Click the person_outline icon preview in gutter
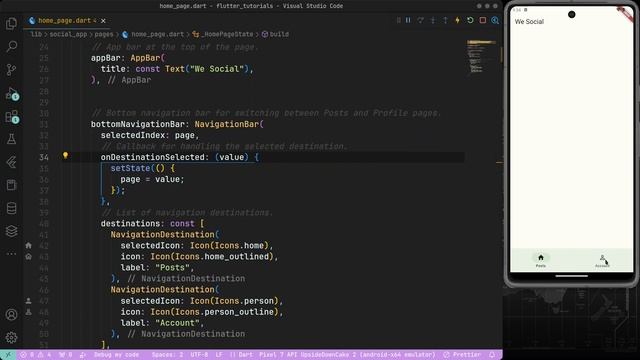The height and width of the screenshot is (360, 640). (x=29, y=312)
